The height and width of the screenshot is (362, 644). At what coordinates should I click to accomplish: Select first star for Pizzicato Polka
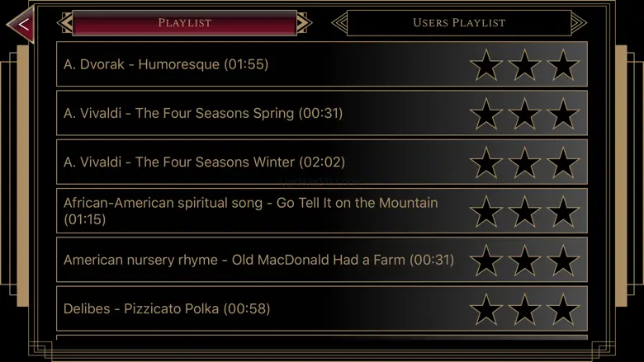(485, 309)
